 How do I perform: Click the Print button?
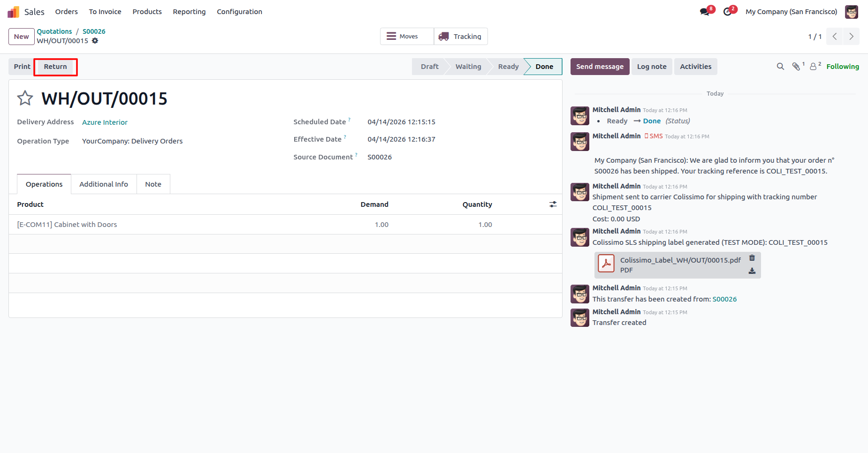tap(22, 67)
